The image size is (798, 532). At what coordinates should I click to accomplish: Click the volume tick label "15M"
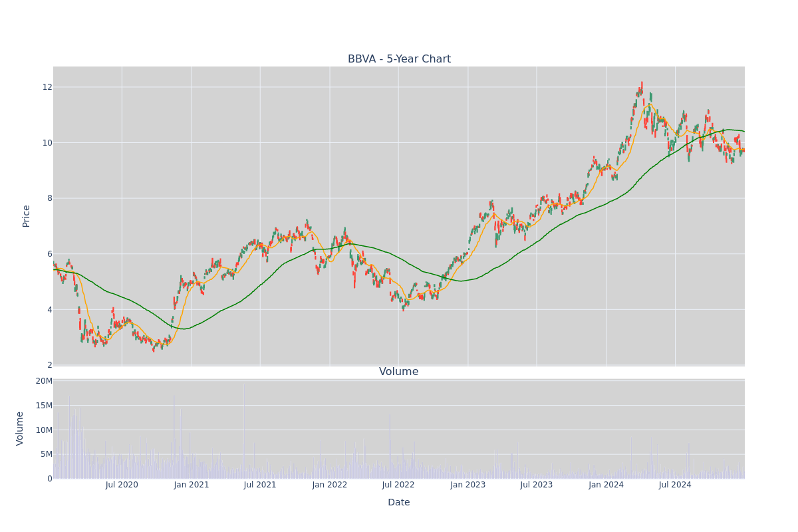44,406
